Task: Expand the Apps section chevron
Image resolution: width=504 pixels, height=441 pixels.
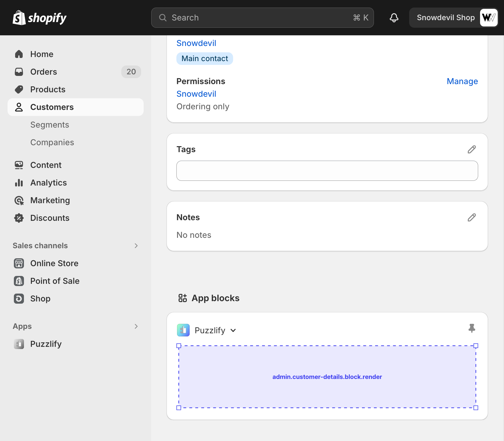Action: click(x=136, y=326)
